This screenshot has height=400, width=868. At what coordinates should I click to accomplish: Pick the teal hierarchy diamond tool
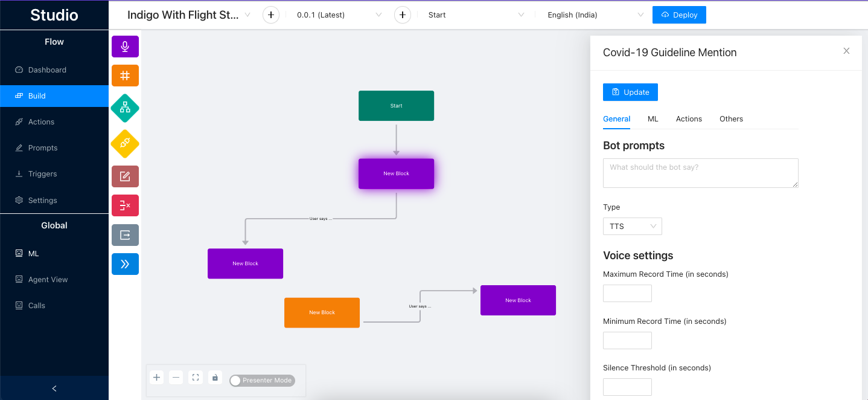(125, 108)
